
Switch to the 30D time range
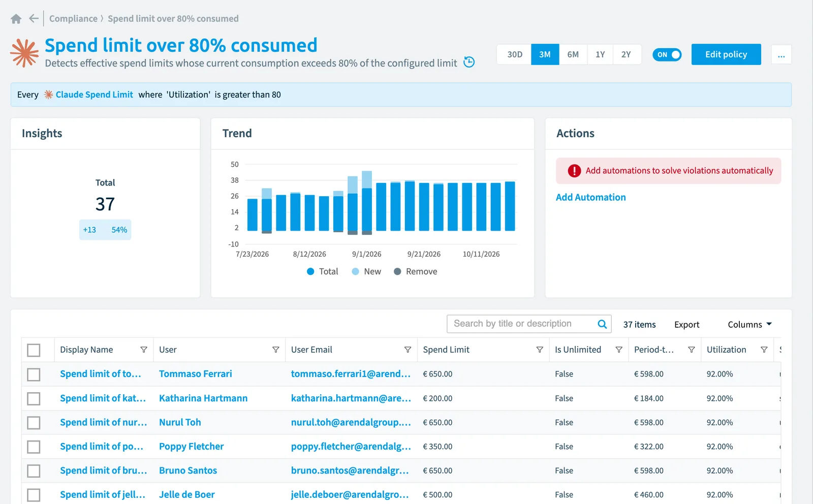click(514, 54)
